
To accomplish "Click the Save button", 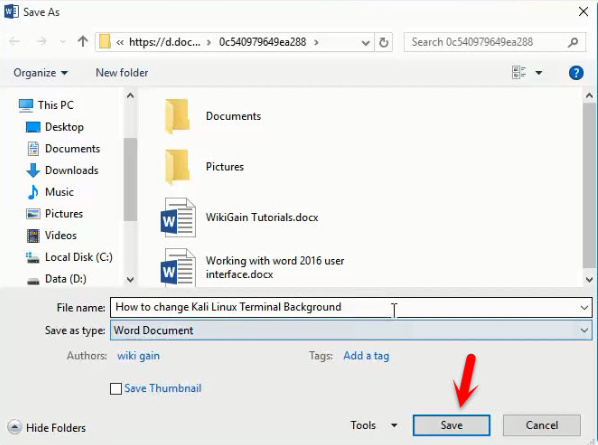I will point(452,425).
